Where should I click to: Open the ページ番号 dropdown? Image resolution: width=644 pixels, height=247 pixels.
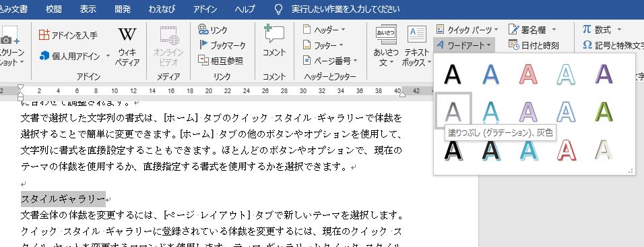point(330,61)
